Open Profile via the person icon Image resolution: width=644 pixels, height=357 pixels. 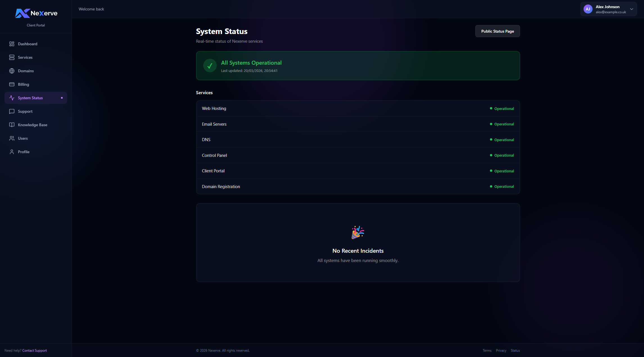coord(12,152)
